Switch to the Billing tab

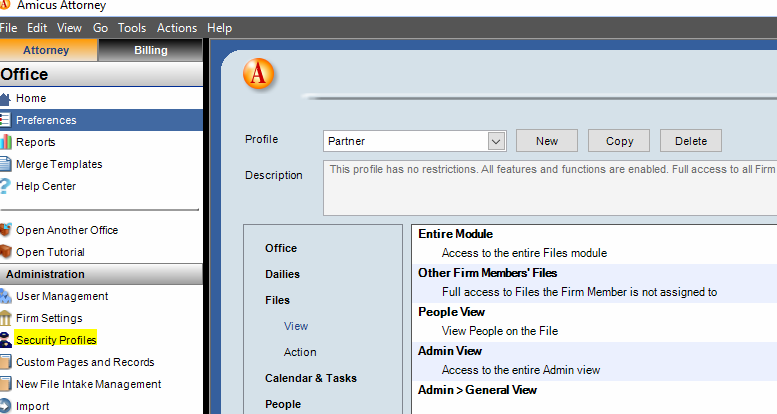(151, 51)
